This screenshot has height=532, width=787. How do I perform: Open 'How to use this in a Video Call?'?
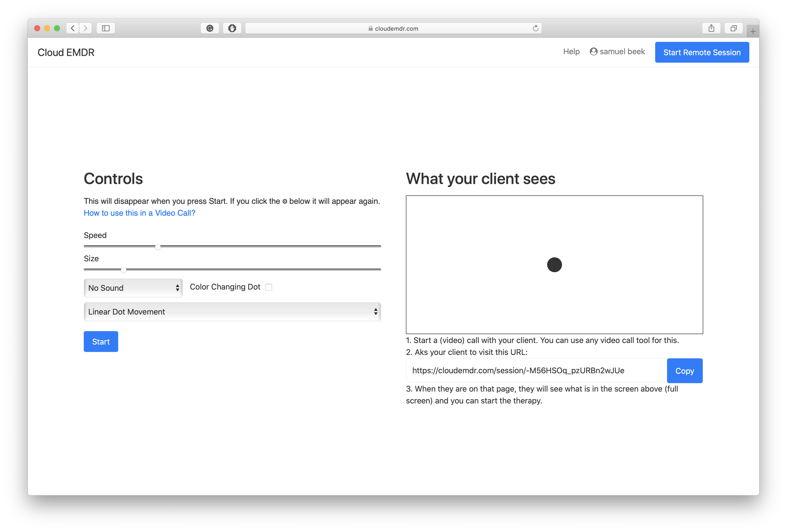(139, 213)
